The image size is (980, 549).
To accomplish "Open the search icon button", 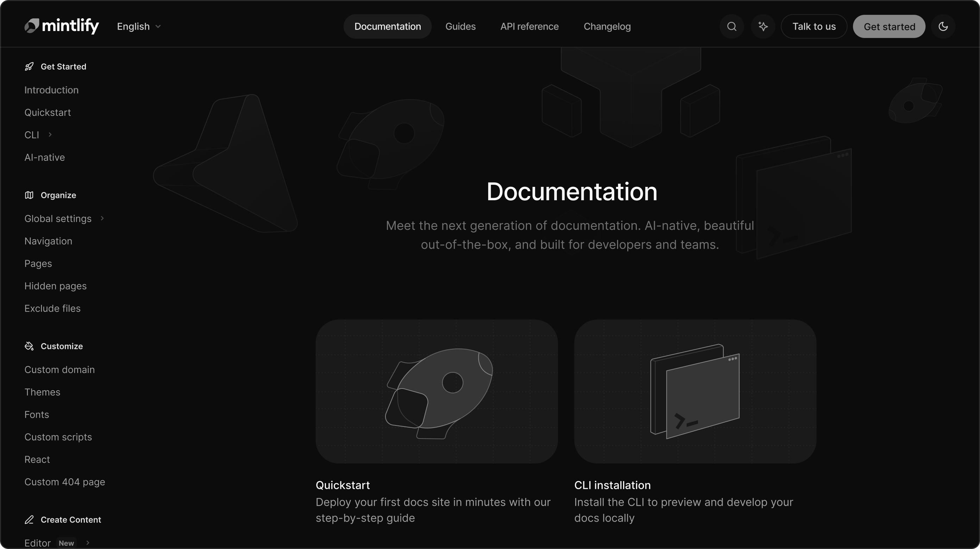I will tap(731, 26).
